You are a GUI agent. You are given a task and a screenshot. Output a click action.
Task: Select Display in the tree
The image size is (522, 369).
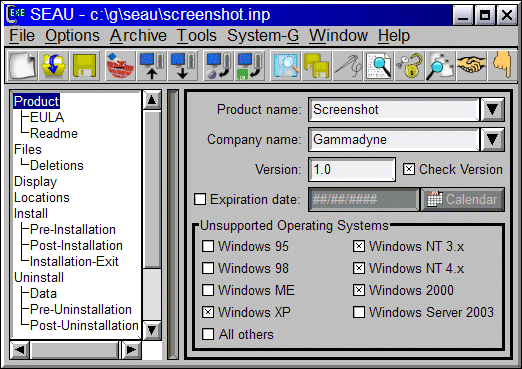(35, 182)
